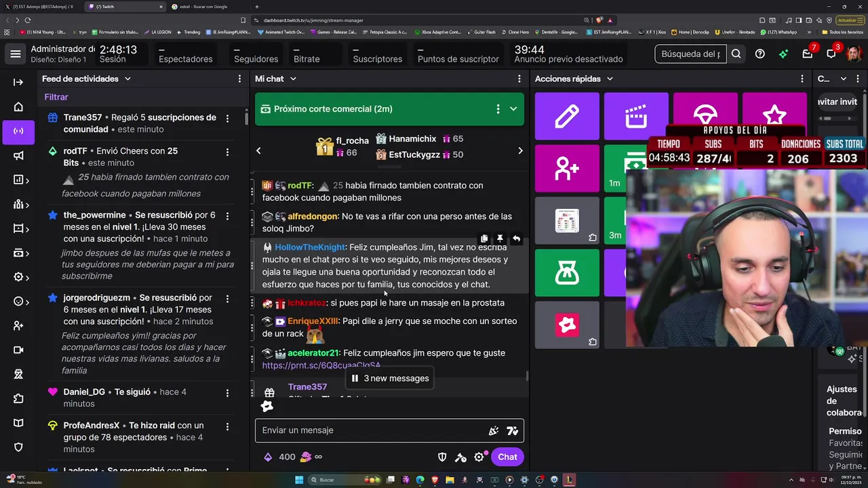Show the 3 new messages button
Image resolution: width=868 pixels, height=488 pixels.
click(389, 378)
